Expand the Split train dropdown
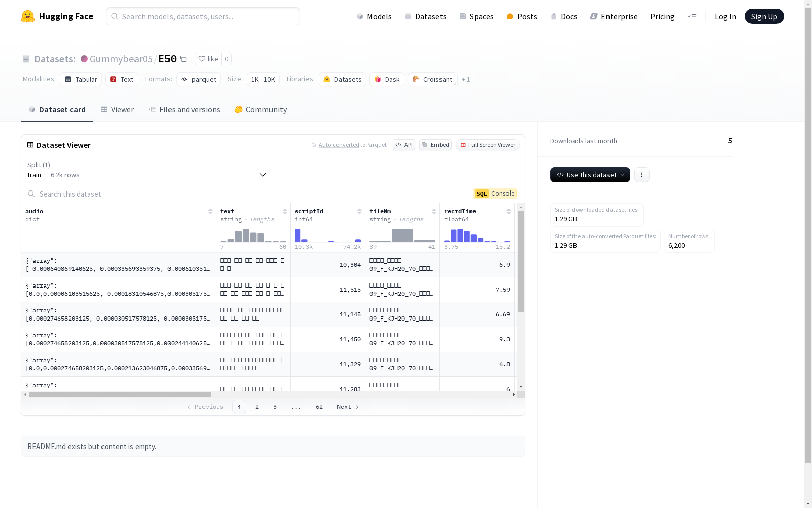Viewport: 812px width, 508px height. coord(147,170)
